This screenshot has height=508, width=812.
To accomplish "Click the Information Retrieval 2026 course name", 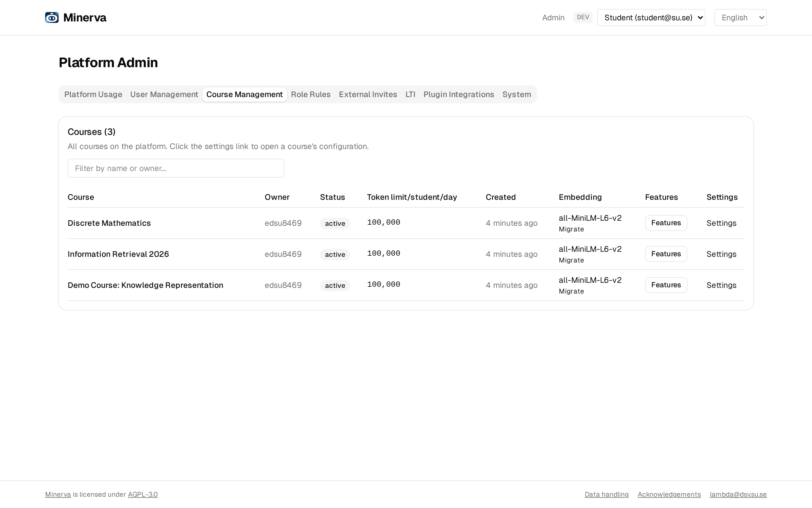I will pos(118,254).
